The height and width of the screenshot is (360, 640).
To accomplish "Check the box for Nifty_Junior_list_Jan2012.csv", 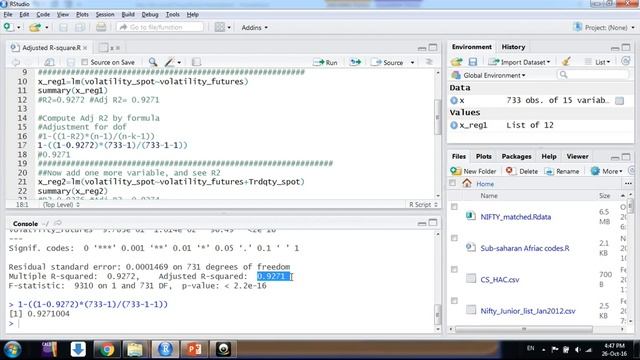I will pyautogui.click(x=454, y=301).
